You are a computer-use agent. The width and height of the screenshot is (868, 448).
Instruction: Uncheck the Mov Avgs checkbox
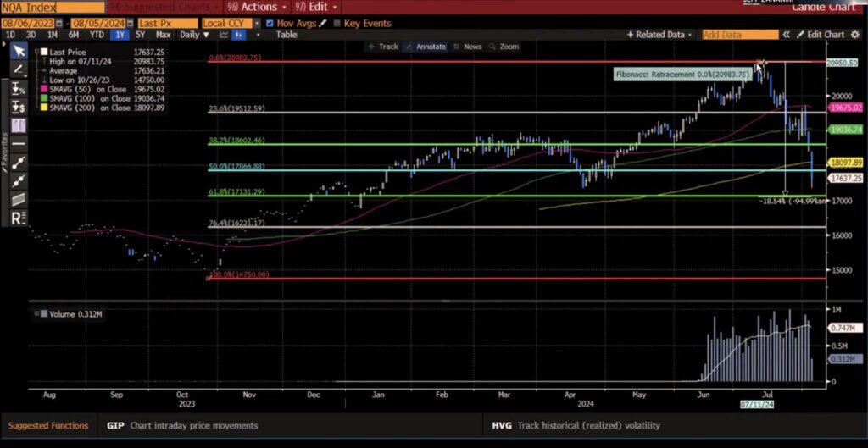(270, 23)
